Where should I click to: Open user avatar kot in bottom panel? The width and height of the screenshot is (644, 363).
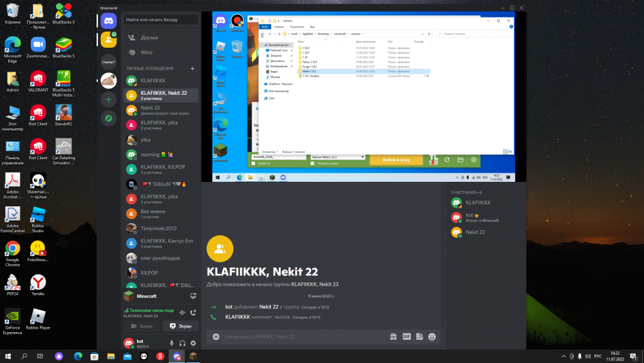coord(129,343)
